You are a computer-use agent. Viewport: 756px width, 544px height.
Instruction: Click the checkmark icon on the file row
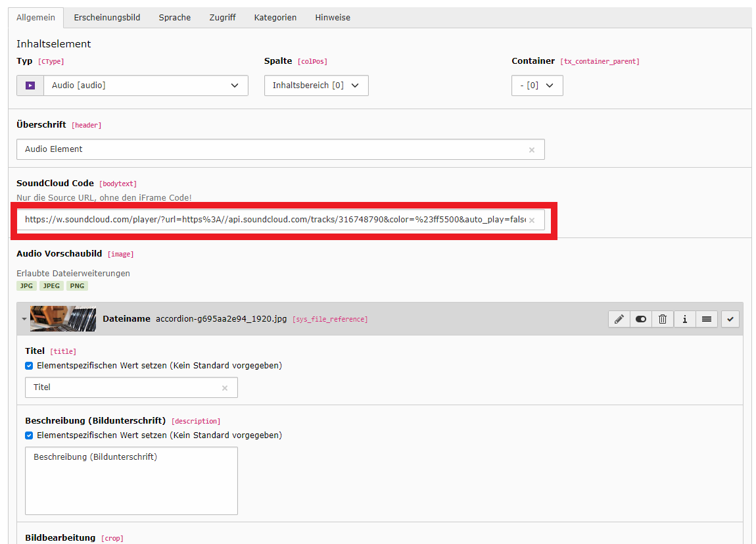tap(730, 319)
